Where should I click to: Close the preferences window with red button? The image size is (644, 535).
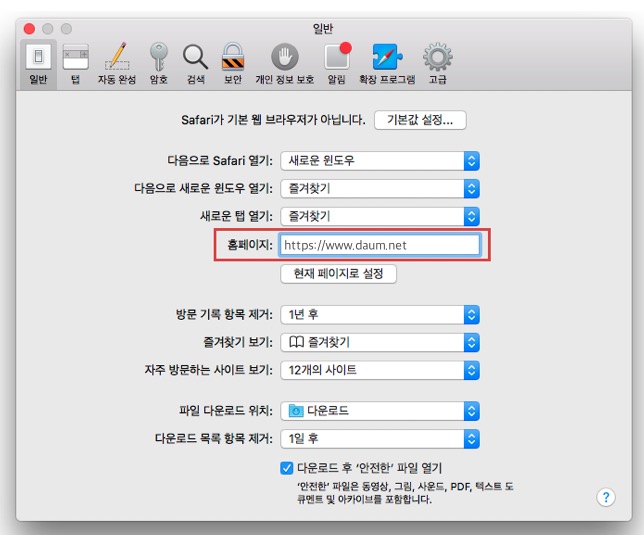pos(29,29)
